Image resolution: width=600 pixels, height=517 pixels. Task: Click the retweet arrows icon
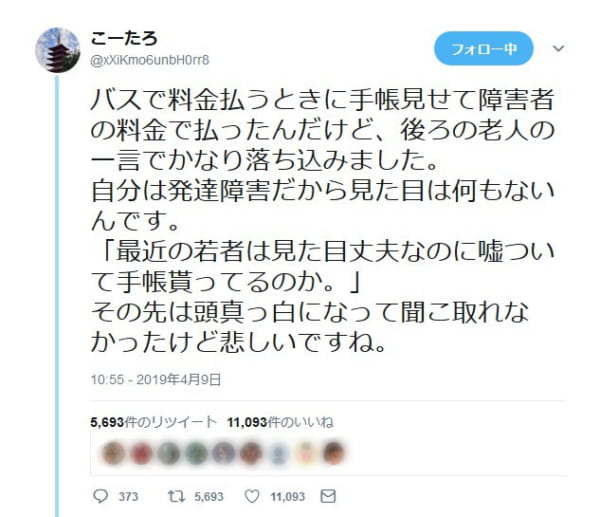[176, 496]
